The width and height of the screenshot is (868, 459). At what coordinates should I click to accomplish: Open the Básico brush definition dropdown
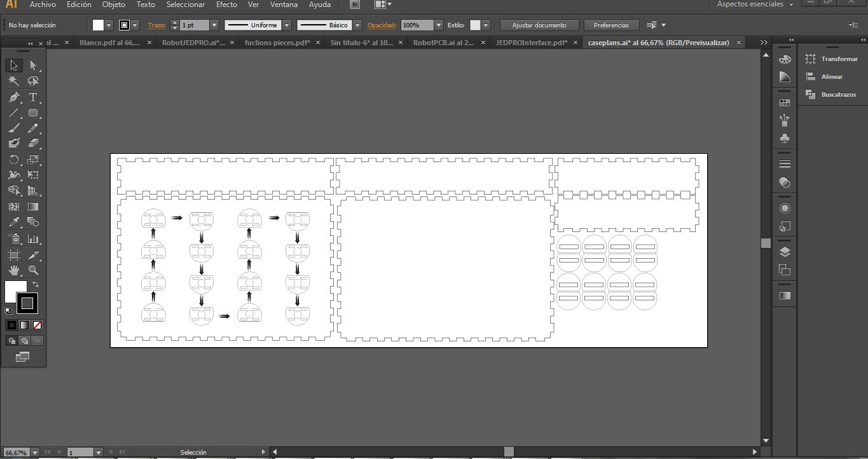(x=357, y=25)
